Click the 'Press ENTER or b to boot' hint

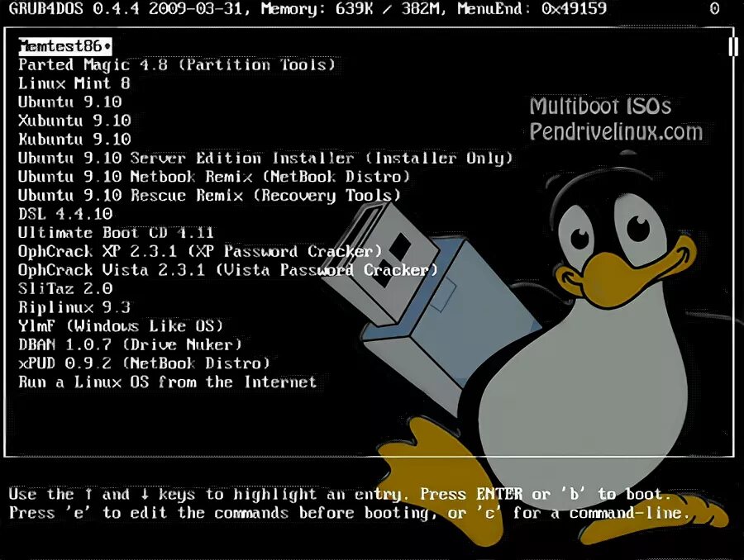pyautogui.click(x=546, y=495)
